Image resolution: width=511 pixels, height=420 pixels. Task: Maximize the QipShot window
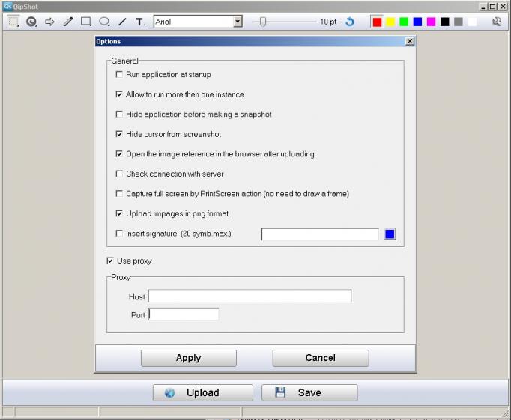(x=493, y=7)
